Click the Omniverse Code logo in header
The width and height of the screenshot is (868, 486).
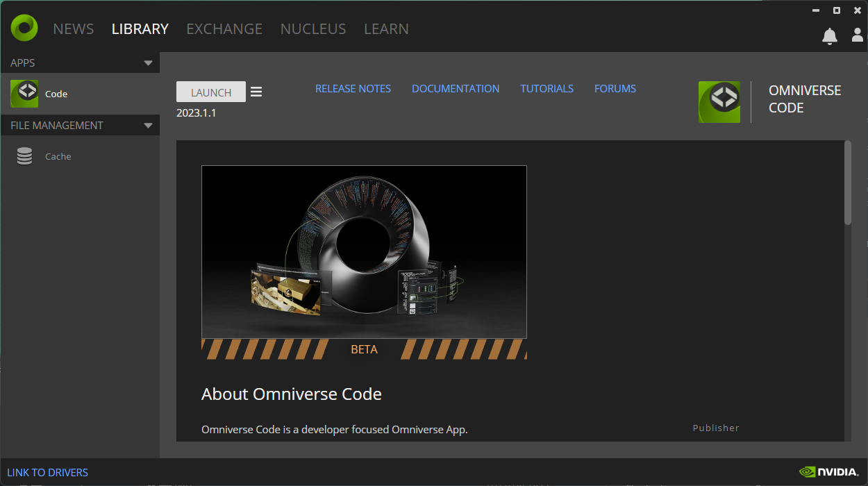[x=719, y=102]
